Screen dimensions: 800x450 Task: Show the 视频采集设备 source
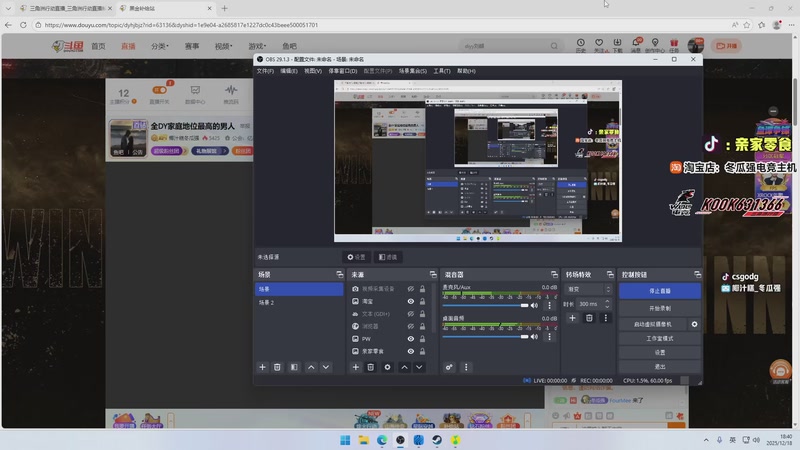410,289
